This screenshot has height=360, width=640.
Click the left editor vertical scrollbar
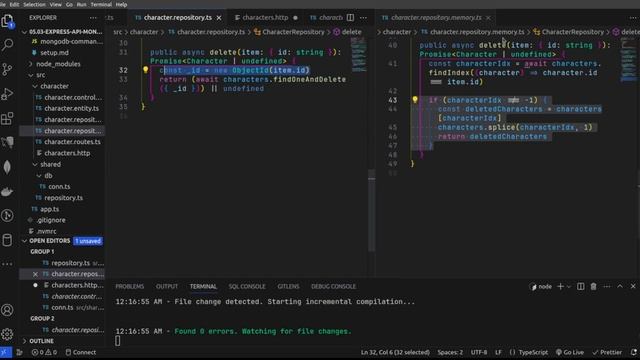pyautogui.click(x=371, y=210)
